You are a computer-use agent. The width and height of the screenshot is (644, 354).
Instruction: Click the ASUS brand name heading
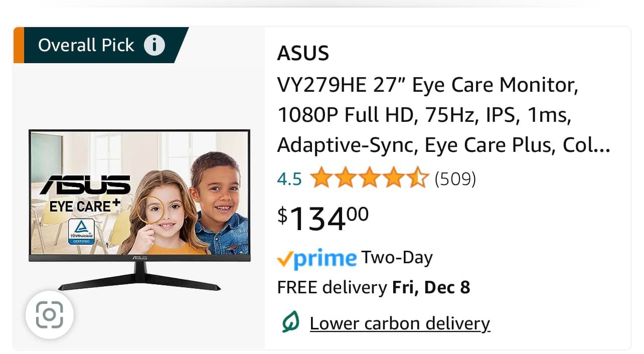303,53
